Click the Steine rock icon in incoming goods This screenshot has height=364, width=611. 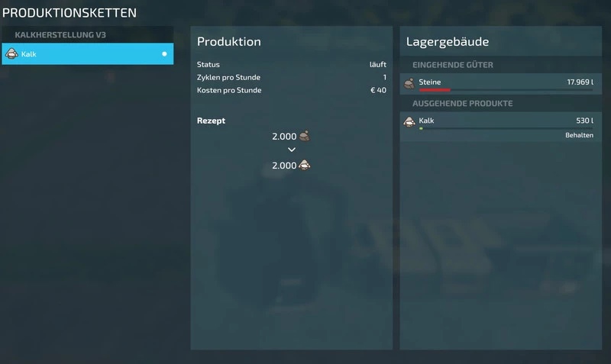[x=409, y=83]
